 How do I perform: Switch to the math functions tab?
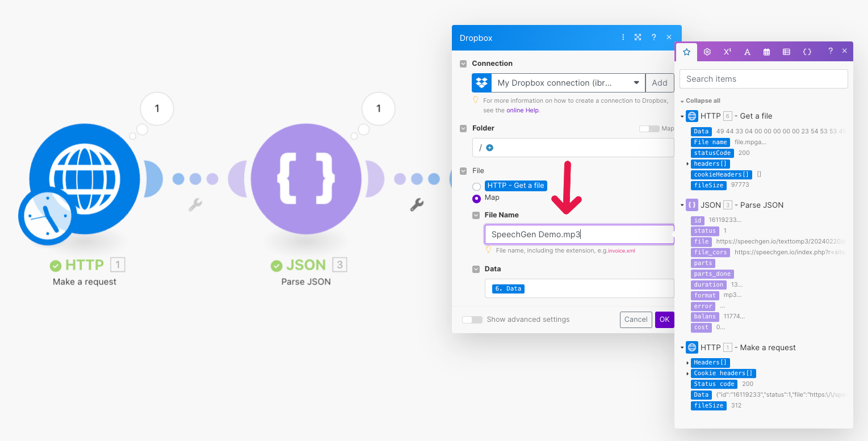coord(727,52)
